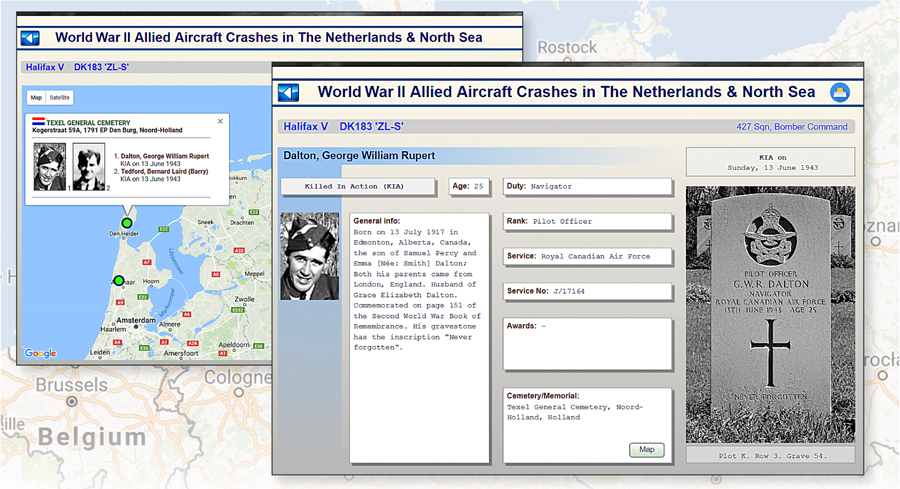The image size is (900, 489).
Task: Click the Awards box
Action: (x=587, y=344)
